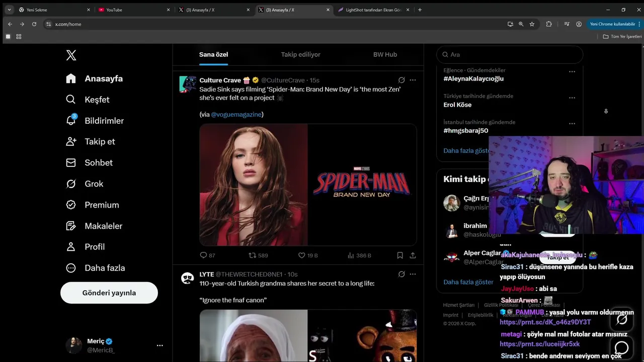Click the @voguemagazine mention link
Viewport: 644px width, 362px height.
point(236,114)
